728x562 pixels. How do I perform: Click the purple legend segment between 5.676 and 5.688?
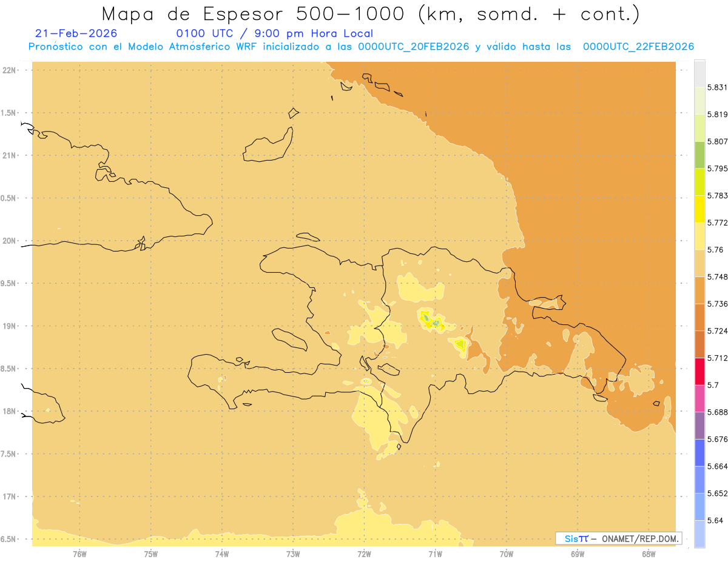699,426
